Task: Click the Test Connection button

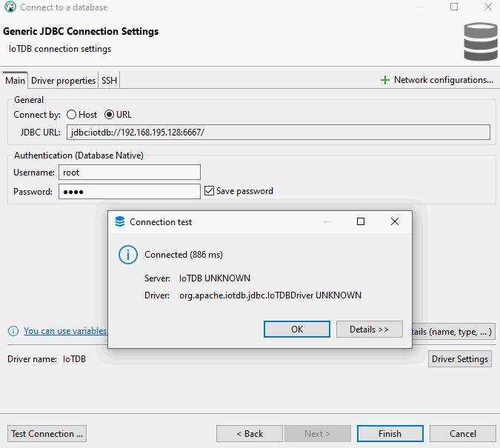Action: tap(47, 434)
